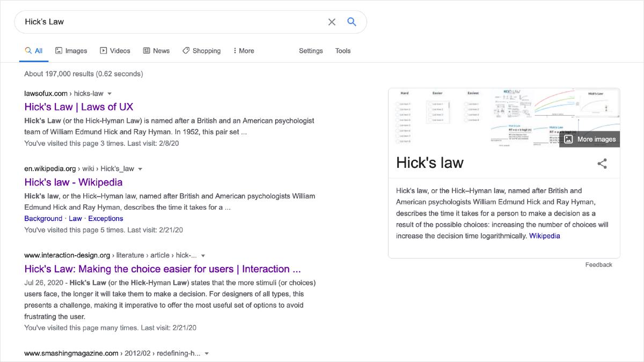Click the About 197,000 results text

coord(84,73)
